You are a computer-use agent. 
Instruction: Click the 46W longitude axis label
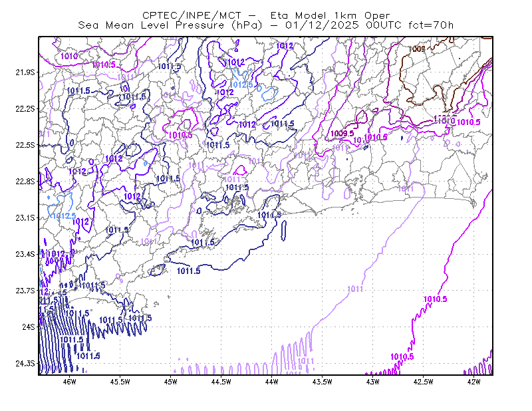pyautogui.click(x=70, y=382)
